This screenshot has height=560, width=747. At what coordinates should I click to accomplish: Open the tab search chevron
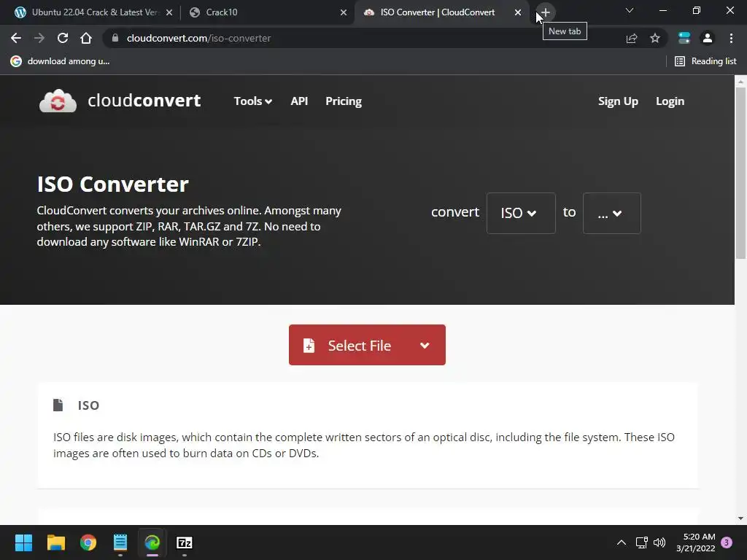point(630,10)
